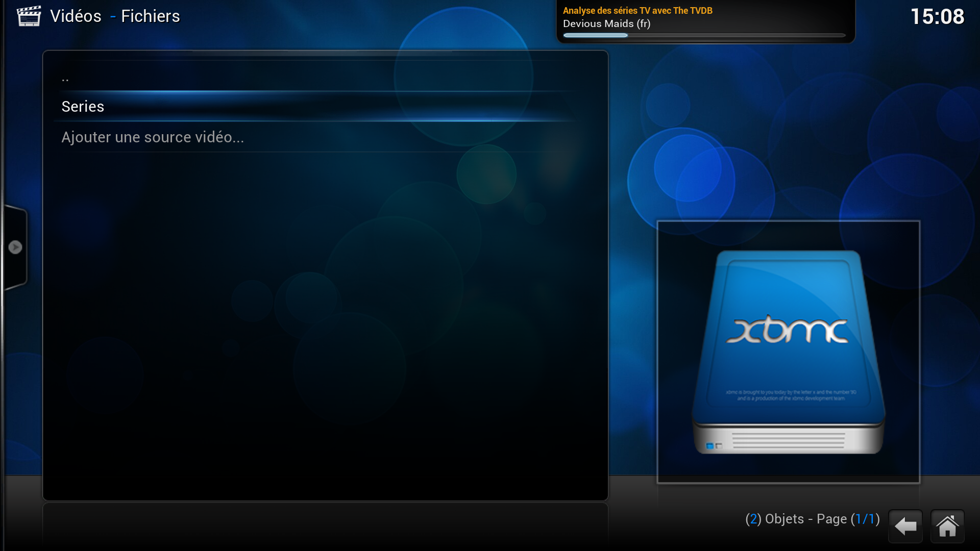Click the XBMC drive thumbnail
This screenshot has height=551, width=980.
coord(788,352)
